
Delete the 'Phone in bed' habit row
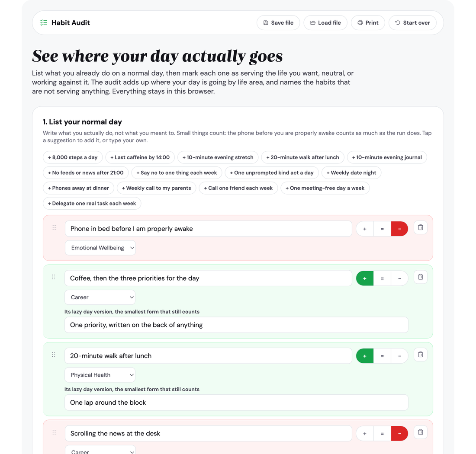point(421,227)
